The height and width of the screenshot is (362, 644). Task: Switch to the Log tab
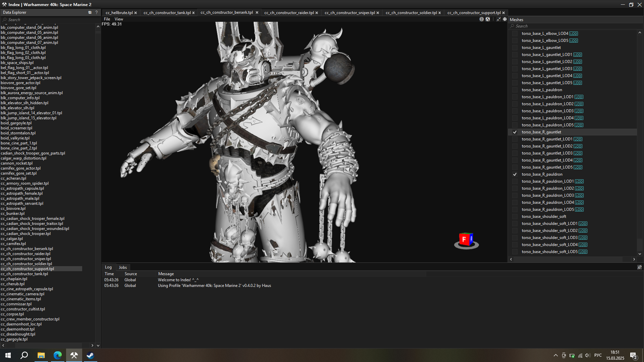tap(108, 267)
